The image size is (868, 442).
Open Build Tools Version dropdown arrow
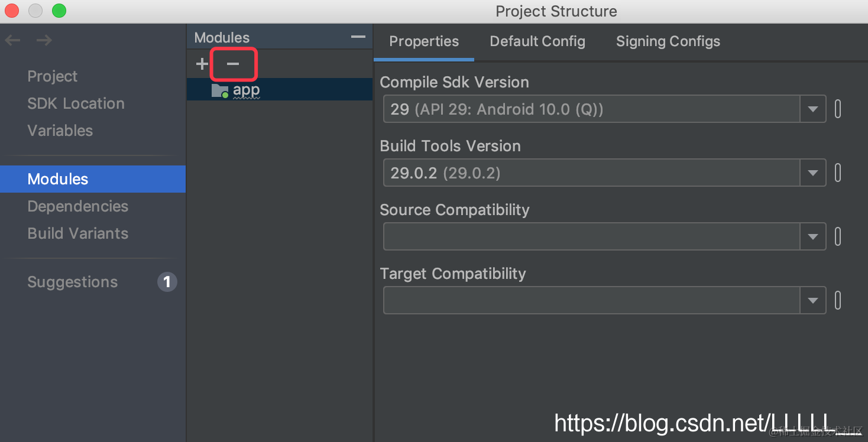813,173
